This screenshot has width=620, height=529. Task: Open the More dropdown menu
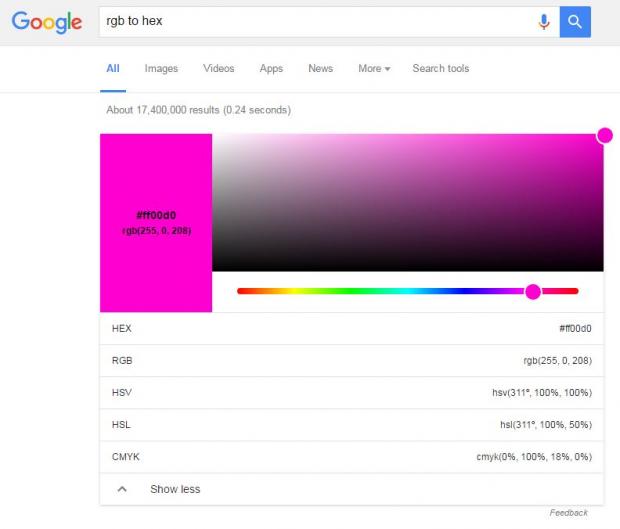[374, 69]
